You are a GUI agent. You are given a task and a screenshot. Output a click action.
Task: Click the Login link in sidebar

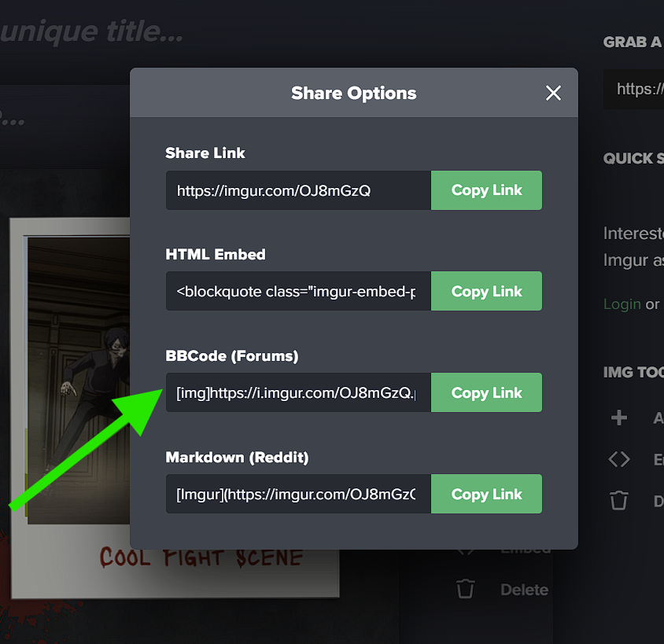tap(622, 304)
